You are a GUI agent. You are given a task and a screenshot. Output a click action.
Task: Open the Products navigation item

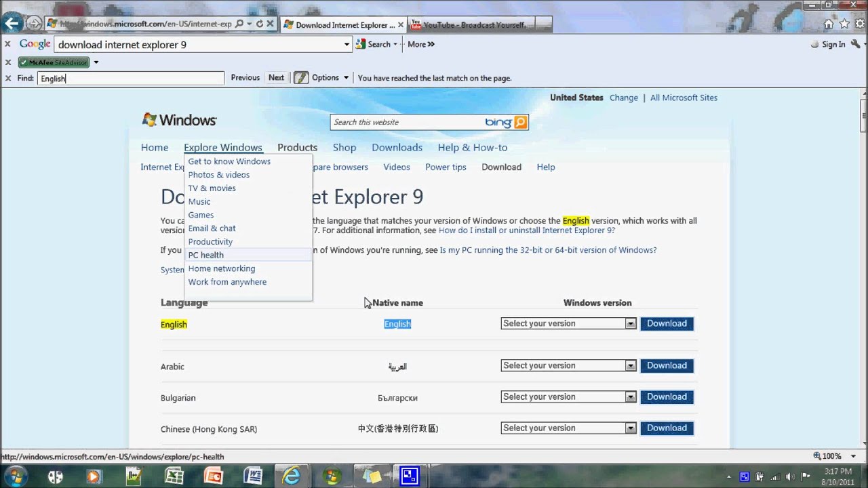tap(297, 148)
